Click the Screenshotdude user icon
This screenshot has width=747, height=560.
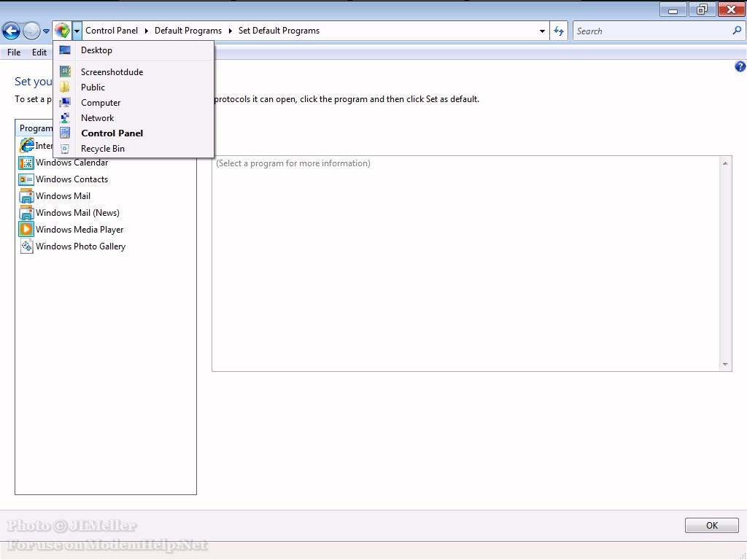65,71
